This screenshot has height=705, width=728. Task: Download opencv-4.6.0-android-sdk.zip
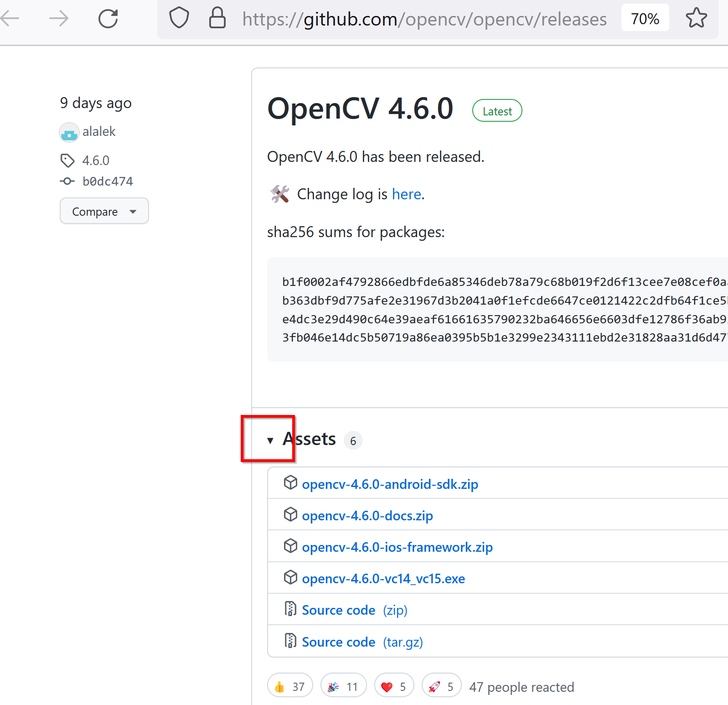pyautogui.click(x=390, y=484)
